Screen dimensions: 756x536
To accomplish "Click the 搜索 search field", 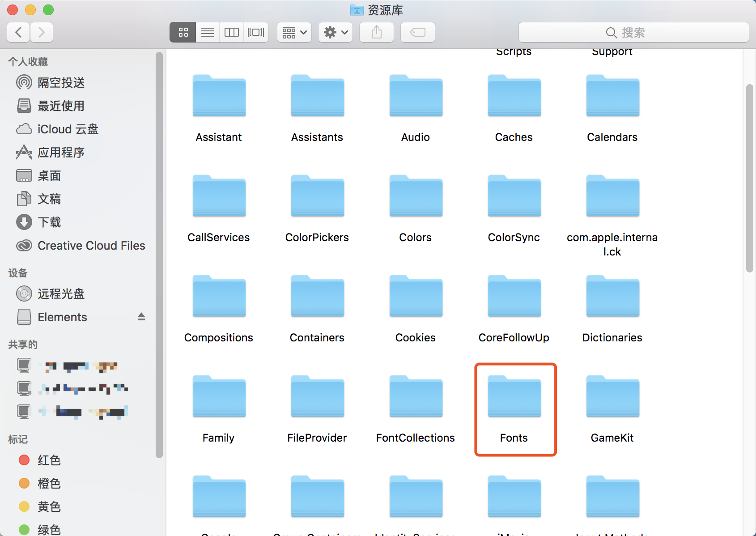I will click(633, 32).
